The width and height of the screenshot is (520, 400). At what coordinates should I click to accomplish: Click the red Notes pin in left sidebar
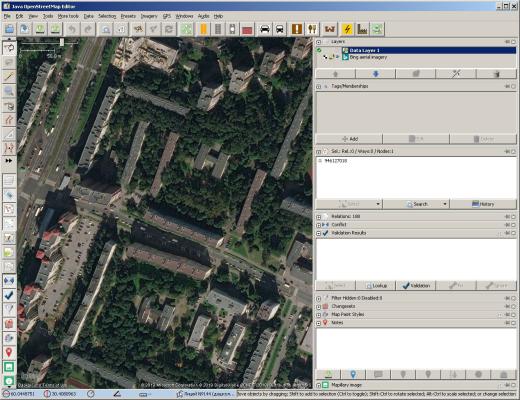coord(9,352)
